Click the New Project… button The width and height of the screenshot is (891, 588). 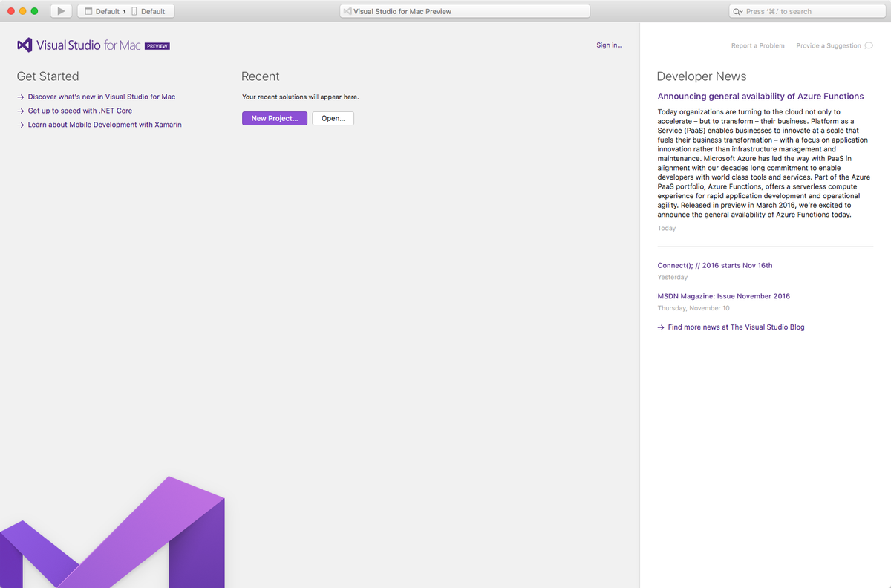pyautogui.click(x=275, y=118)
